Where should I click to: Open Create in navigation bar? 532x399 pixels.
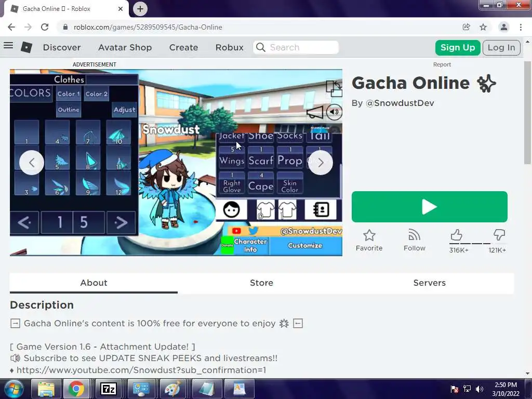click(x=183, y=47)
